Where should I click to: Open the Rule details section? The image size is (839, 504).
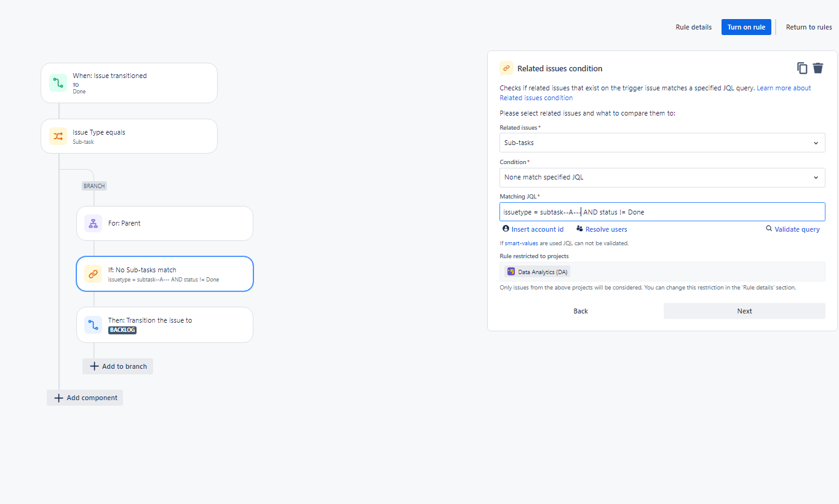tap(693, 27)
